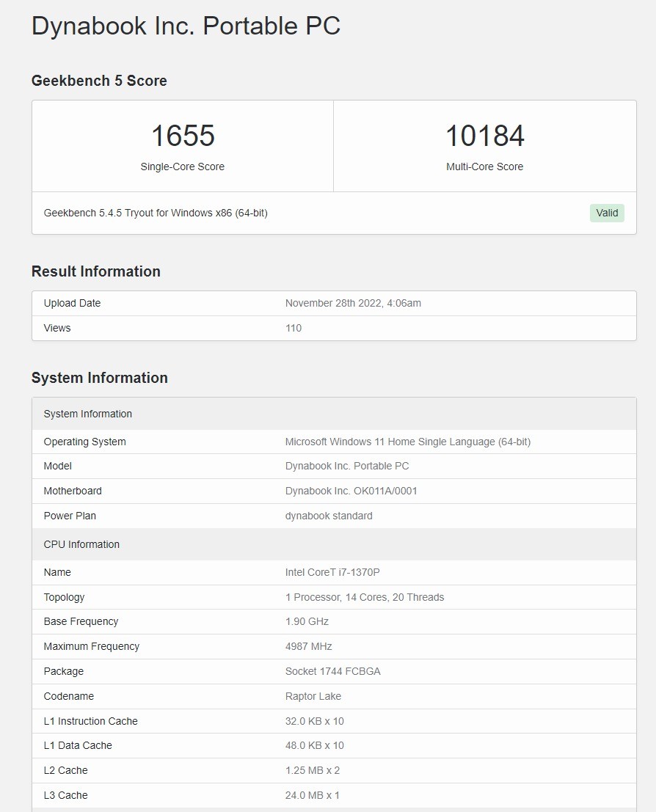Click the Codename label
Viewport: 656px width, 812px height.
pos(68,696)
